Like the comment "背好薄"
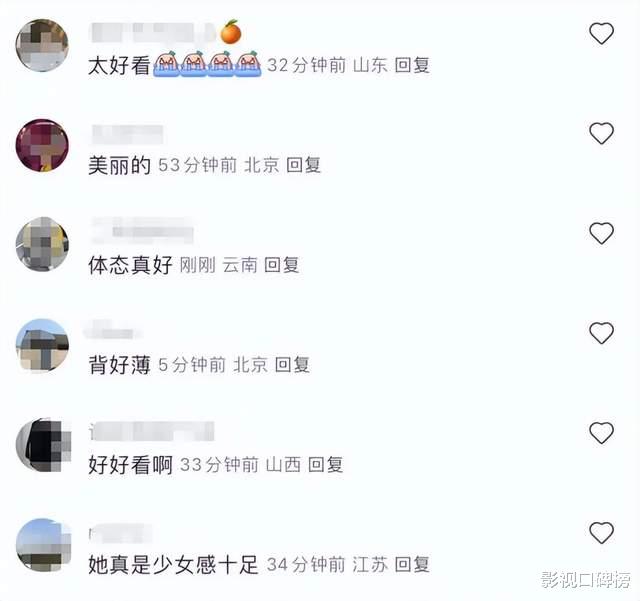The width and height of the screenshot is (640, 601). click(x=601, y=333)
